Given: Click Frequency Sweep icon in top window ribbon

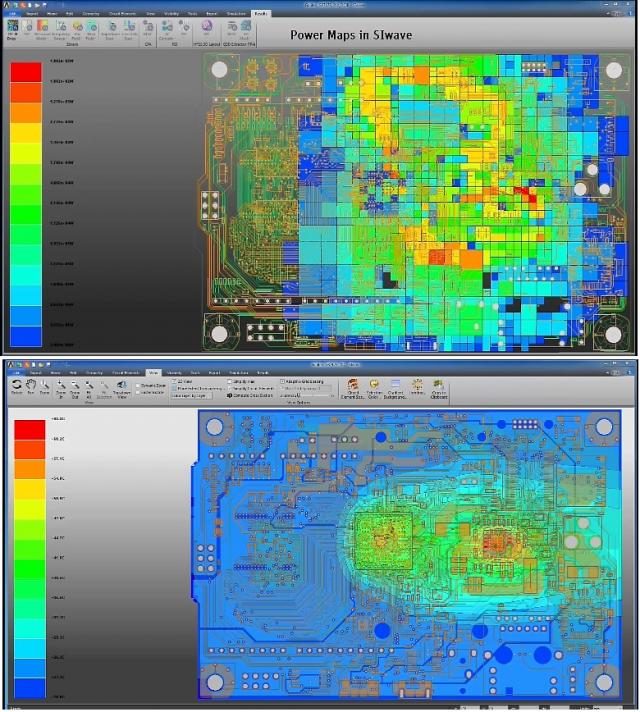Looking at the screenshot, I should (61, 30).
